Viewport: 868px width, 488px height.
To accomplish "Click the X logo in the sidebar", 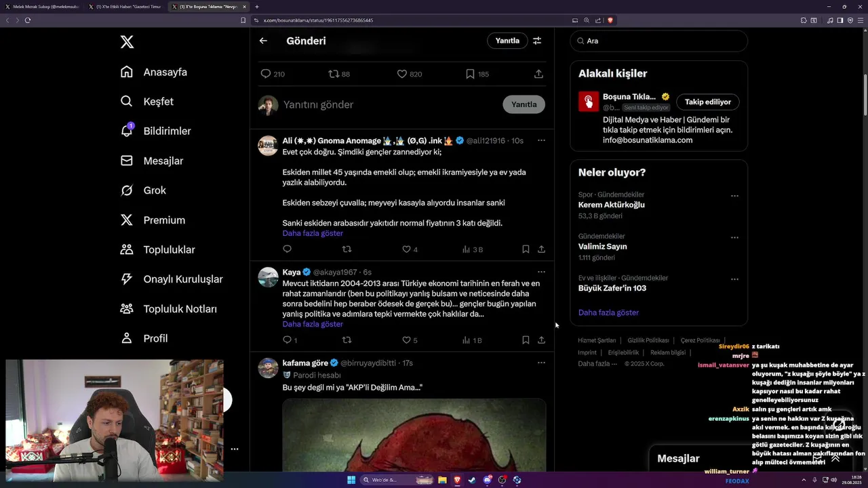I will [127, 42].
